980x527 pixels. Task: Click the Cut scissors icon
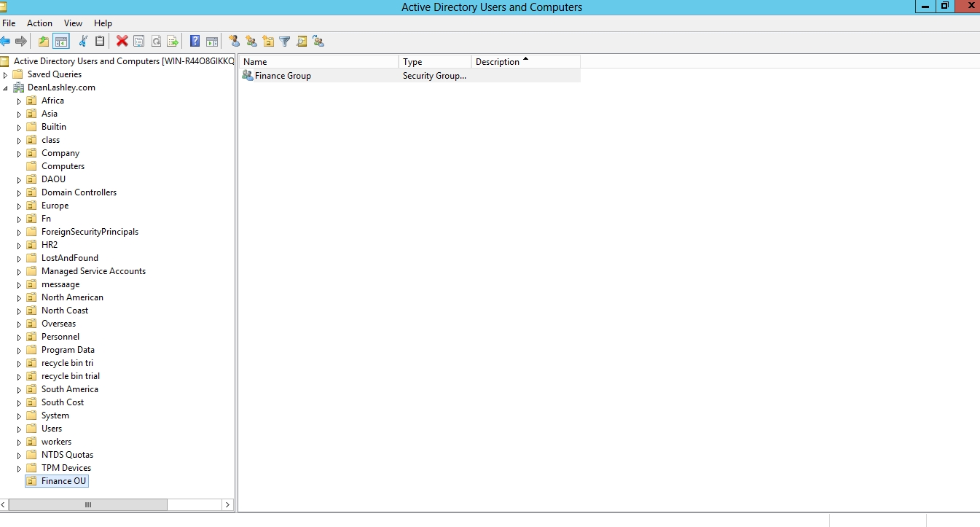coord(83,42)
